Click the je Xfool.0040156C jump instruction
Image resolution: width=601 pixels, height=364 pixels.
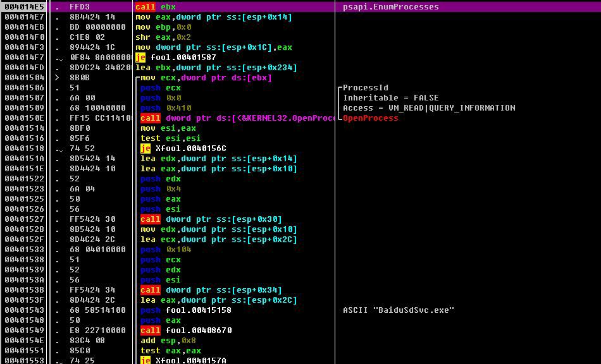[x=183, y=148]
